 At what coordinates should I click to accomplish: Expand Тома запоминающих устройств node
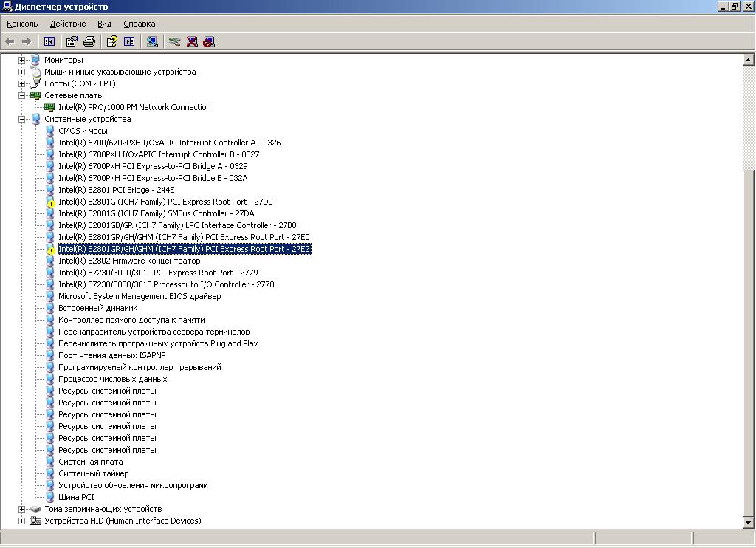22,509
